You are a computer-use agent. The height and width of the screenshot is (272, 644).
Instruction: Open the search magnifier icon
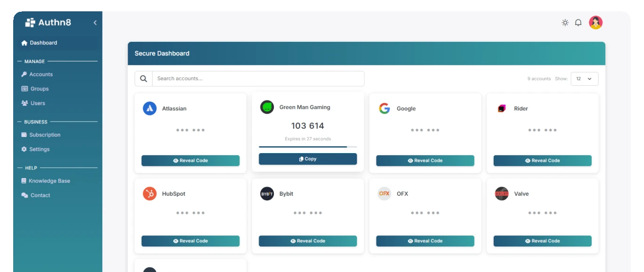click(x=143, y=78)
